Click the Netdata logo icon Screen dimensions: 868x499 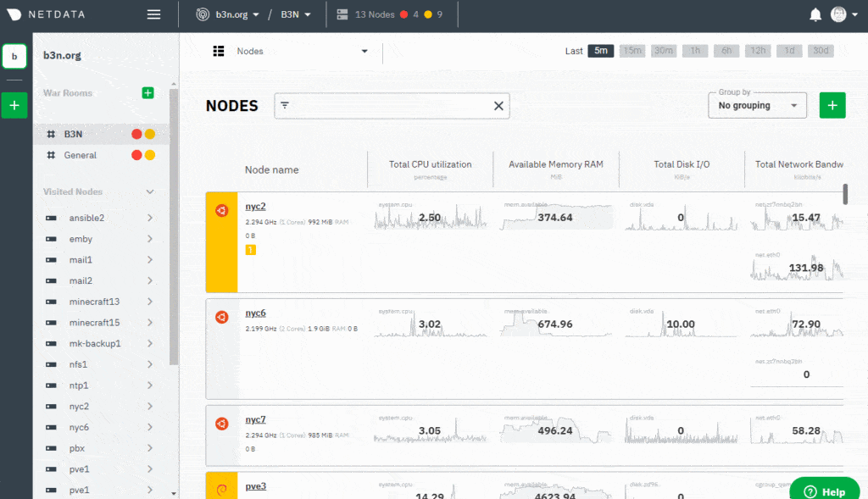pyautogui.click(x=14, y=14)
